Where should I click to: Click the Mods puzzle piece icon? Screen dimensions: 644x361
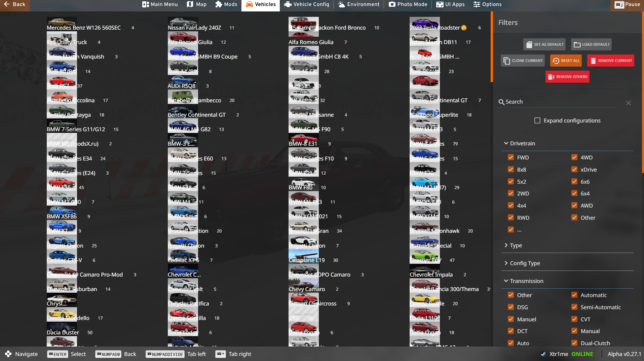(219, 4)
